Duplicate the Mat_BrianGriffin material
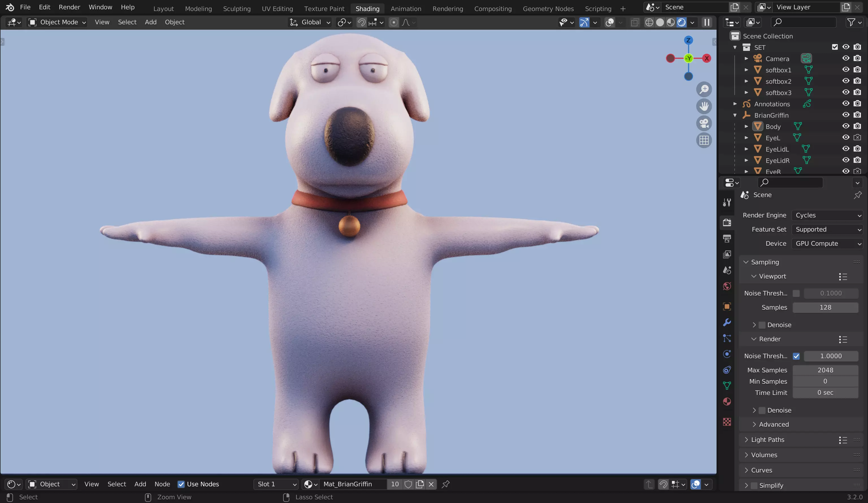The image size is (868, 503). [x=420, y=484]
